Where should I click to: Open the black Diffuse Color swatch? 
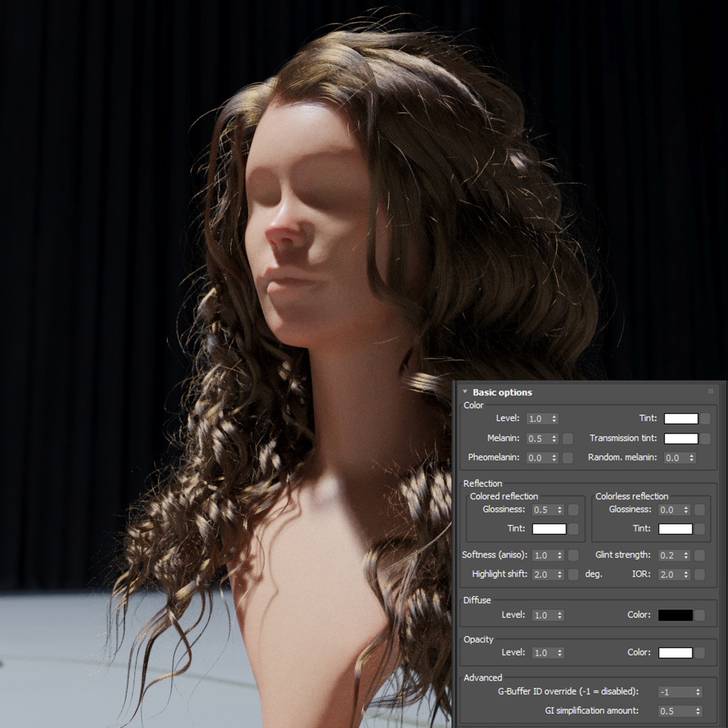pos(675,615)
